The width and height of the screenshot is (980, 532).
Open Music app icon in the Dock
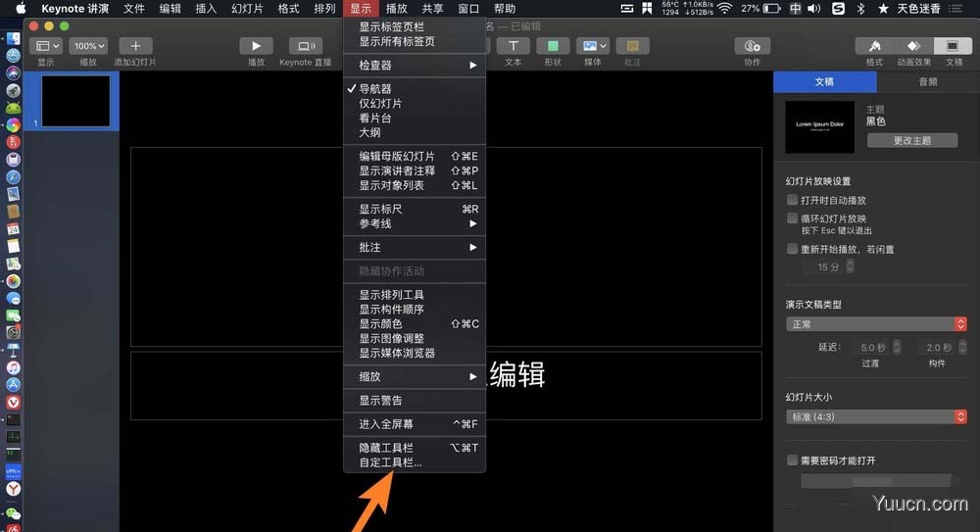tap(13, 367)
